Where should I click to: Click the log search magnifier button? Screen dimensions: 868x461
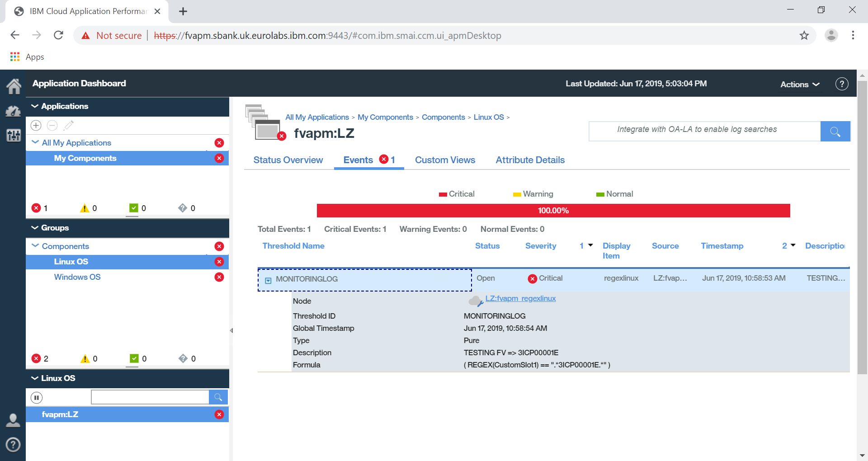(835, 131)
